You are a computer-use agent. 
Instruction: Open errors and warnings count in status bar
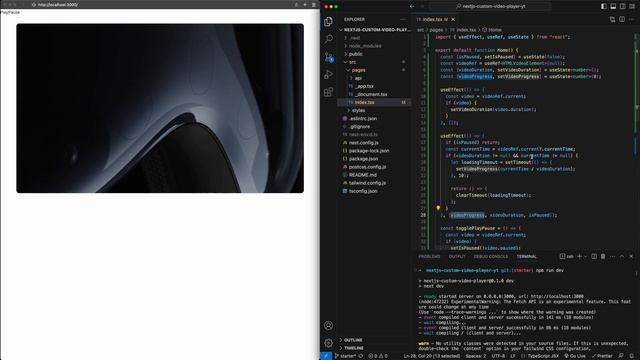tap(378, 356)
